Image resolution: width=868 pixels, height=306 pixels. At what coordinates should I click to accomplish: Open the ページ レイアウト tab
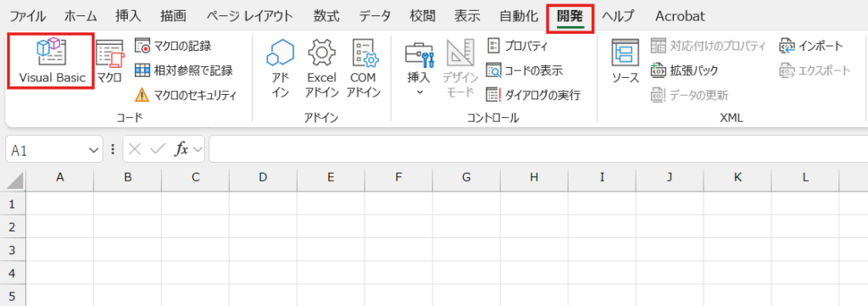point(250,16)
